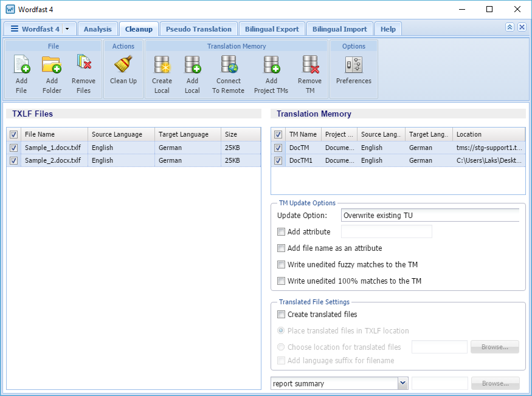Open the Preferences options
Screen dimensions: 532x396
[354, 65]
